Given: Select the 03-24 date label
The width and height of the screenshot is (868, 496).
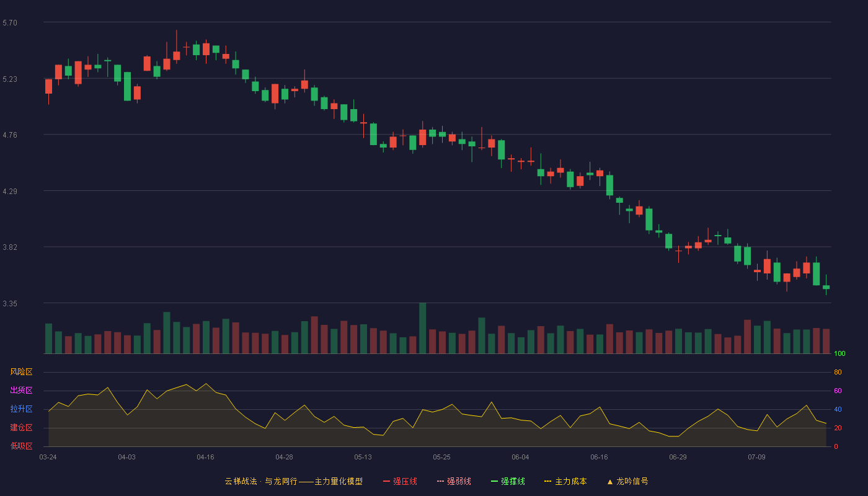Looking at the screenshot, I should click(x=48, y=457).
